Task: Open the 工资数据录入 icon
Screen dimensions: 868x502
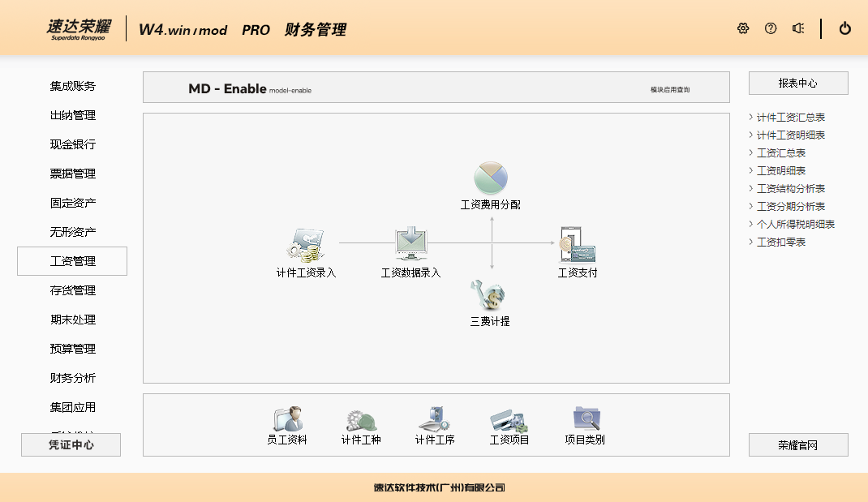Action: coord(410,243)
